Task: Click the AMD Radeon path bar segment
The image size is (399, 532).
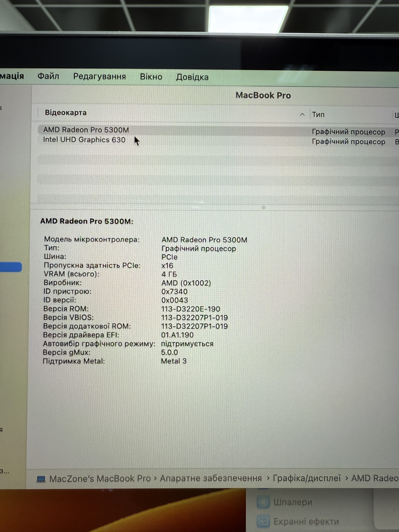Action: [375, 478]
